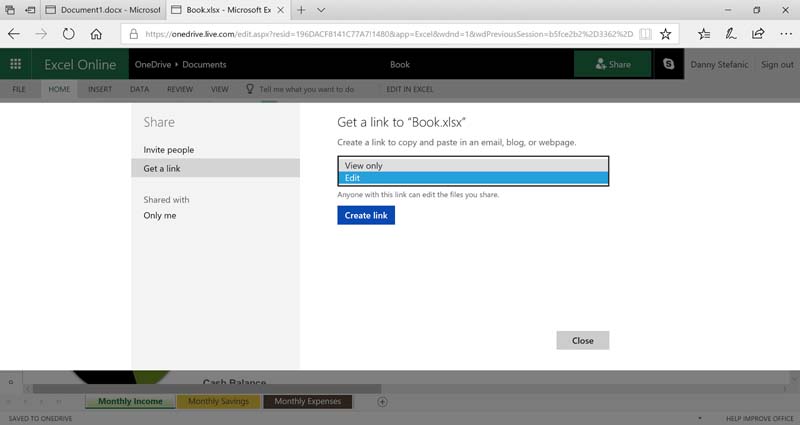Open the HOME ribbon tab
Image resolution: width=800 pixels, height=425 pixels.
click(59, 89)
